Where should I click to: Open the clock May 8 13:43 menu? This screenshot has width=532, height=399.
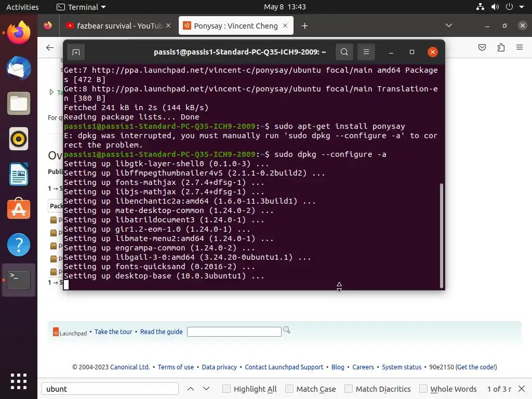point(285,7)
